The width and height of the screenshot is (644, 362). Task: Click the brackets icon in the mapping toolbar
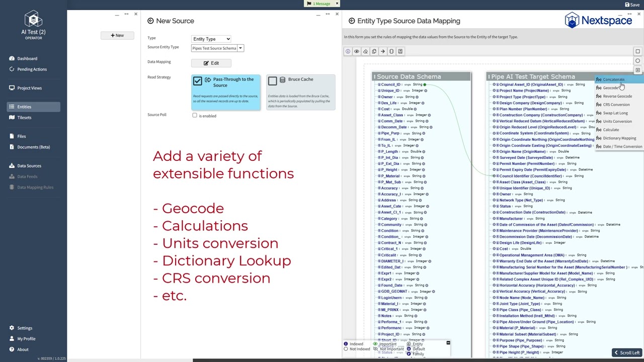point(391,51)
